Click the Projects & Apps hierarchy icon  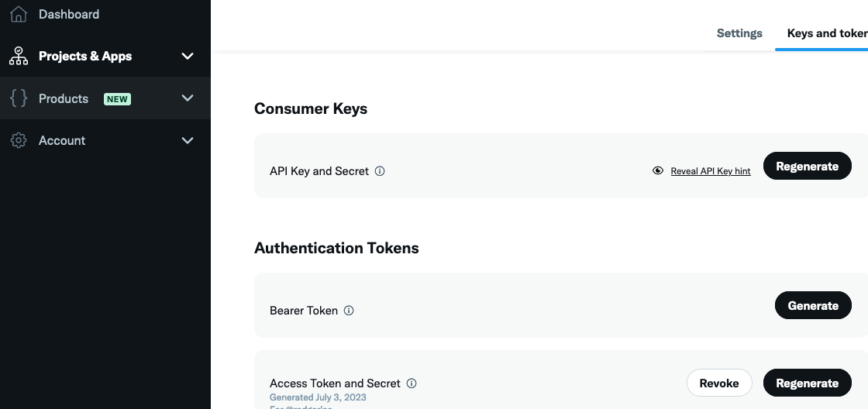[x=18, y=56]
